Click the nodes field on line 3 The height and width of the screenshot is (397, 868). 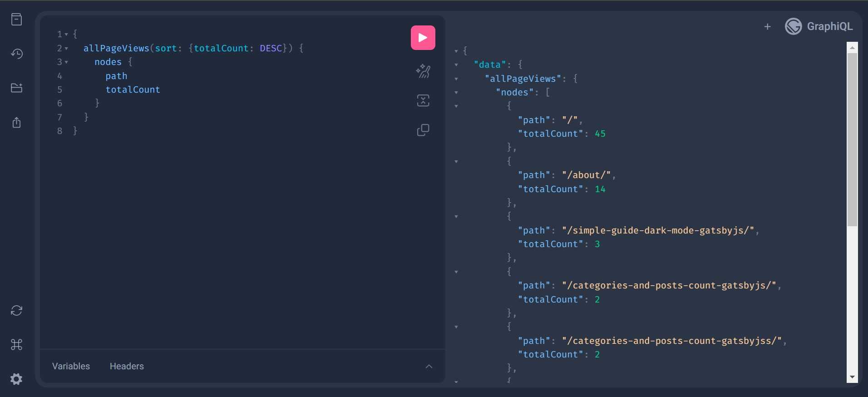[x=108, y=62]
